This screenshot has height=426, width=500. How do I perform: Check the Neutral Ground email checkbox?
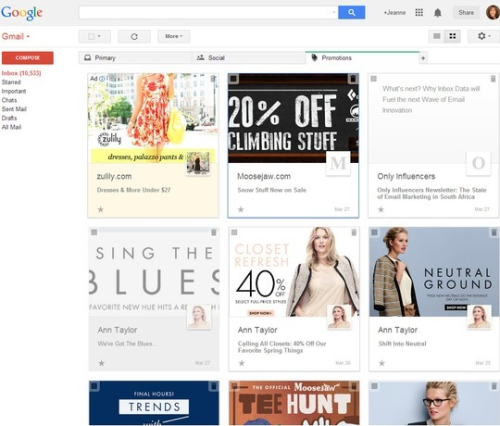coord(374,232)
